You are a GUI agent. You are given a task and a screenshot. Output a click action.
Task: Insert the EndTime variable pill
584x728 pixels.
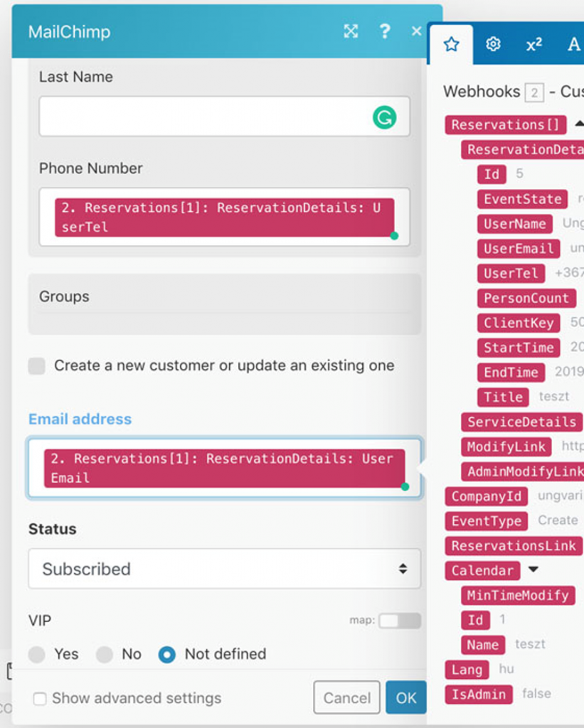click(x=511, y=373)
